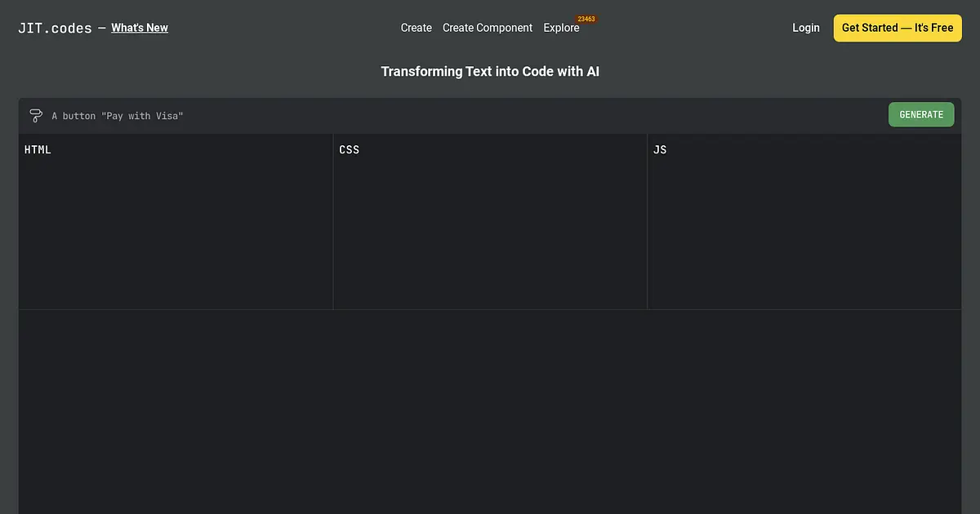
Task: Click the GENERATE button
Action: (921, 115)
